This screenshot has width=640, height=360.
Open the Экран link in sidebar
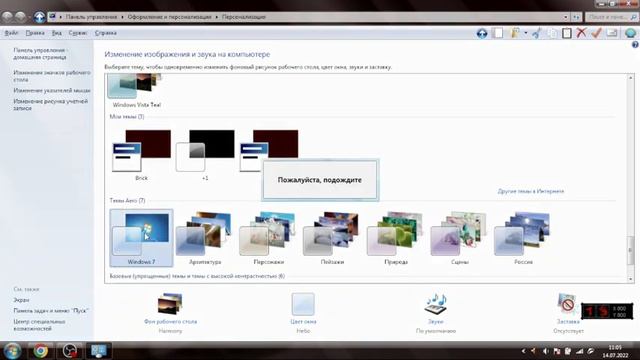pos(21,300)
